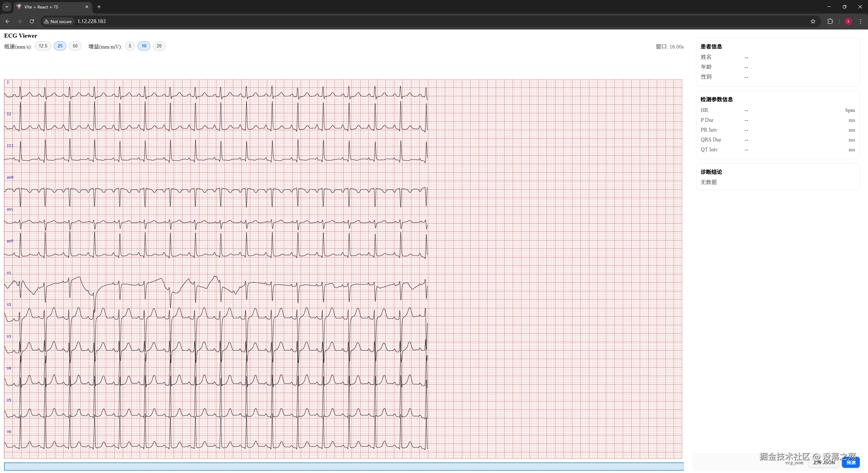This screenshot has height=473, width=868.
Task: Bookmark this page with star icon
Action: 813,21
